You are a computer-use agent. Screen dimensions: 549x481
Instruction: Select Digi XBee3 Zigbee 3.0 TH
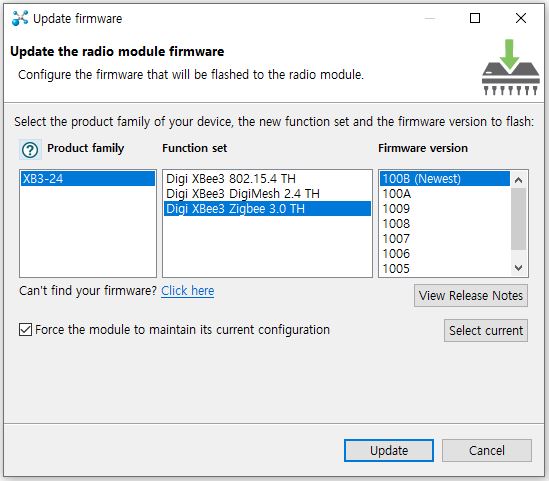267,209
